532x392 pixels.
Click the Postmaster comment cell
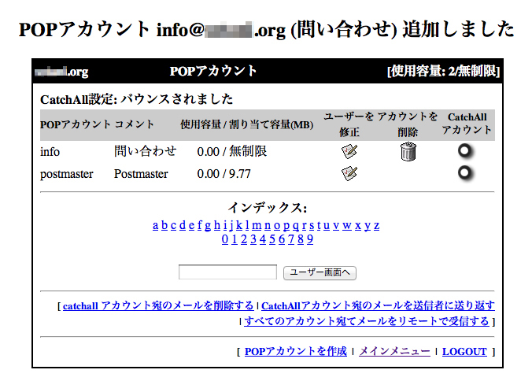point(141,174)
